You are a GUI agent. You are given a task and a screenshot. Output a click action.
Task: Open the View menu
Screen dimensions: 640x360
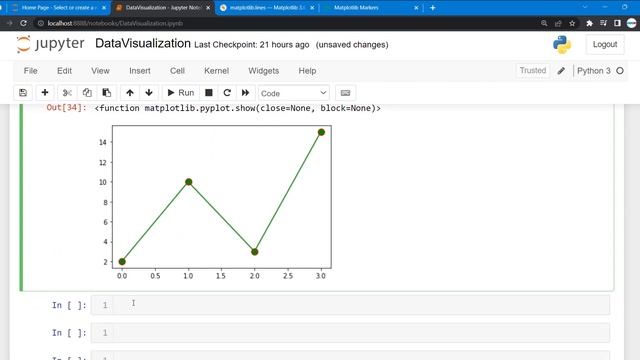(100, 71)
